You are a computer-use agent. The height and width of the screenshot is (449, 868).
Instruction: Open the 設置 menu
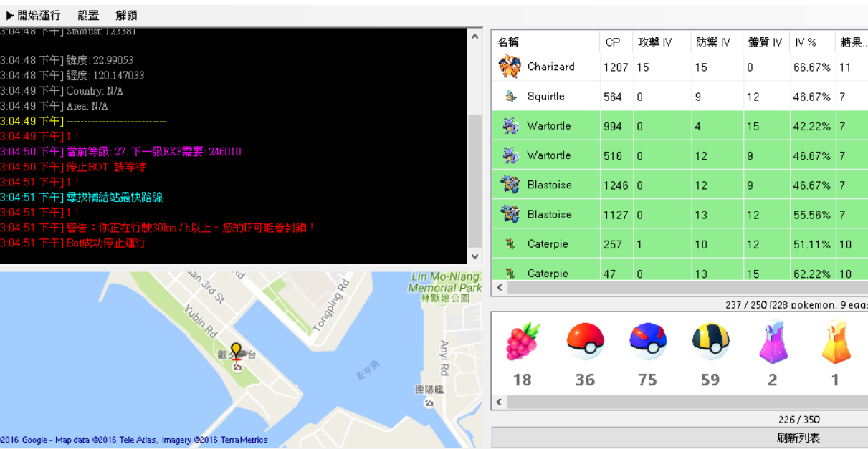point(88,15)
